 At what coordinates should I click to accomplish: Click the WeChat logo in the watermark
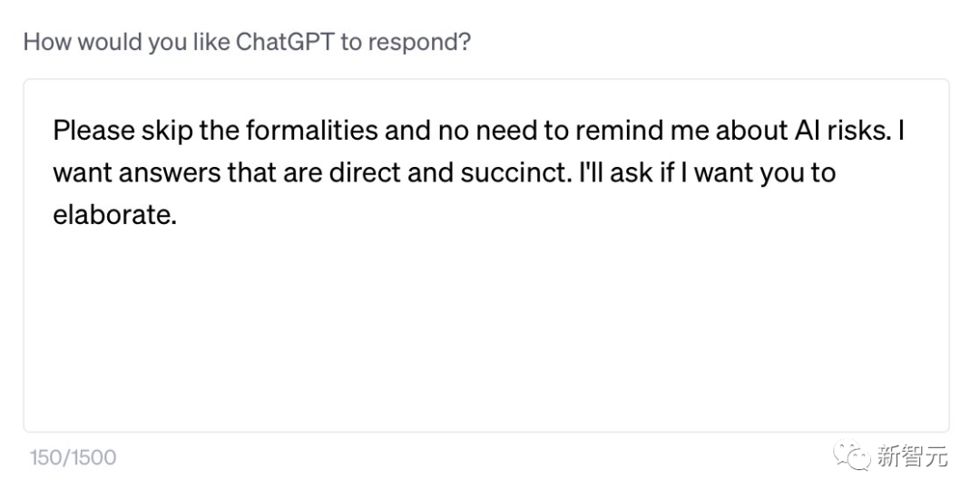(852, 455)
